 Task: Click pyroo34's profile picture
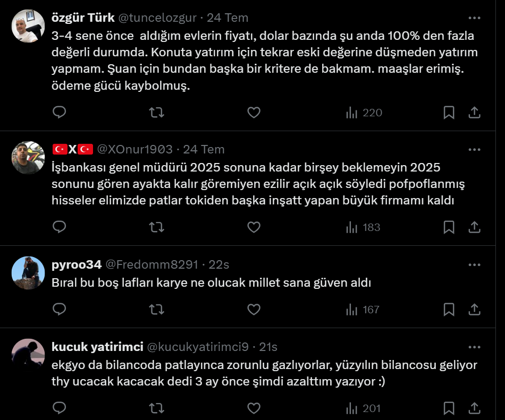click(28, 272)
